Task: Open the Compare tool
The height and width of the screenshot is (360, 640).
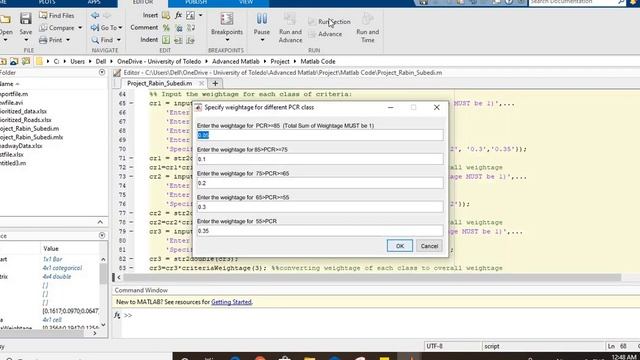Action: click(x=57, y=28)
